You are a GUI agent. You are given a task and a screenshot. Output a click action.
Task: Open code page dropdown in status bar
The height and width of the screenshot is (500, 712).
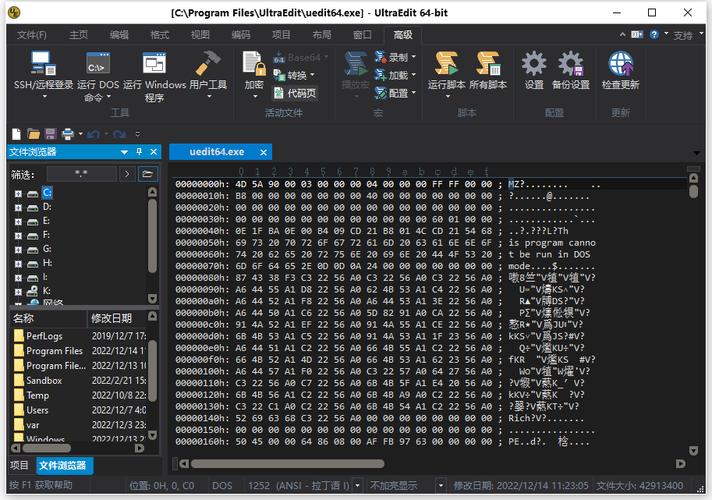click(x=357, y=485)
